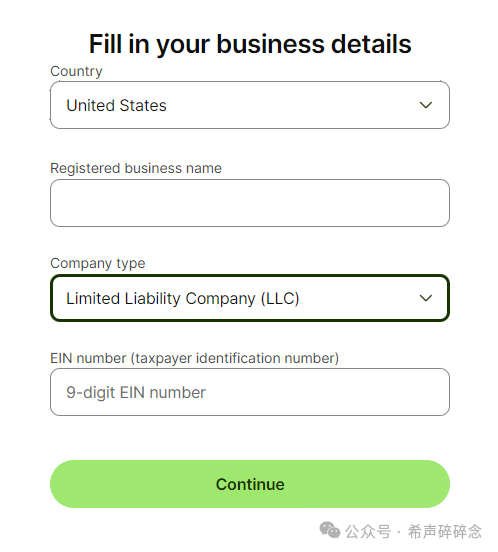
Task: Click the 希声碎碎念 watermark text
Action: click(x=445, y=531)
